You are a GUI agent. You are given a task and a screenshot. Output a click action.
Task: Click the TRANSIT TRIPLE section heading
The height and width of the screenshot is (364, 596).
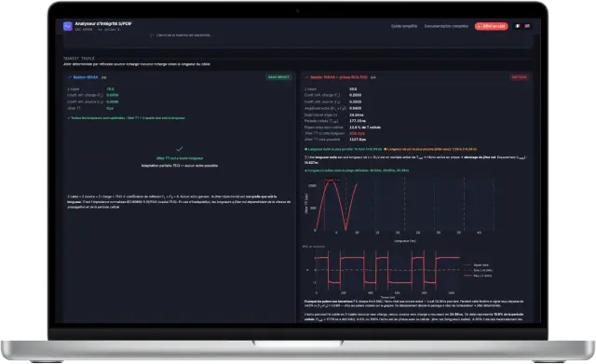coord(78,59)
